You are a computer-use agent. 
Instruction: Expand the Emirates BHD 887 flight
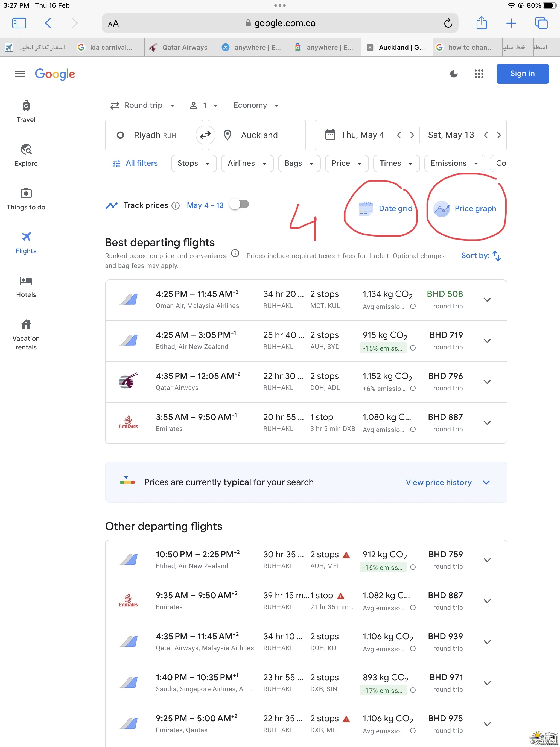[487, 423]
